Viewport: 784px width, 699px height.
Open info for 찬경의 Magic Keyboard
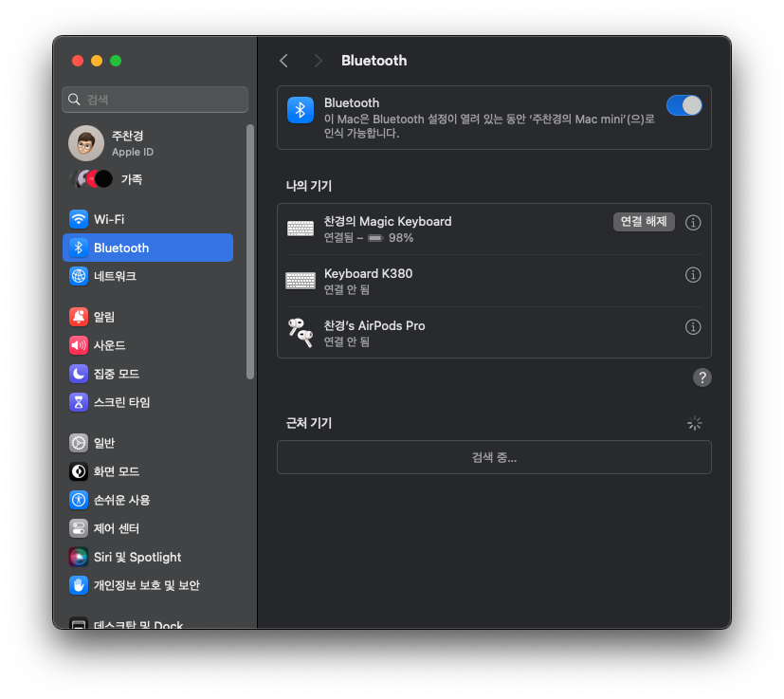pyautogui.click(x=692, y=222)
